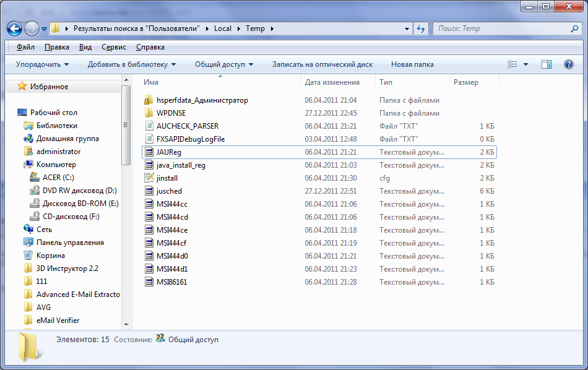Viewport: 588px width, 370px height.
Task: Open Библиотеки in the sidebar
Action: tap(56, 126)
